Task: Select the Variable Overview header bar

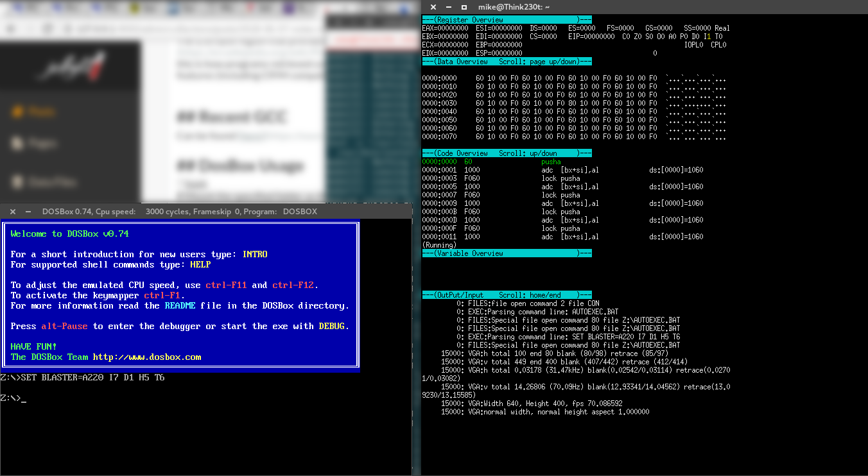Action: (x=507, y=253)
